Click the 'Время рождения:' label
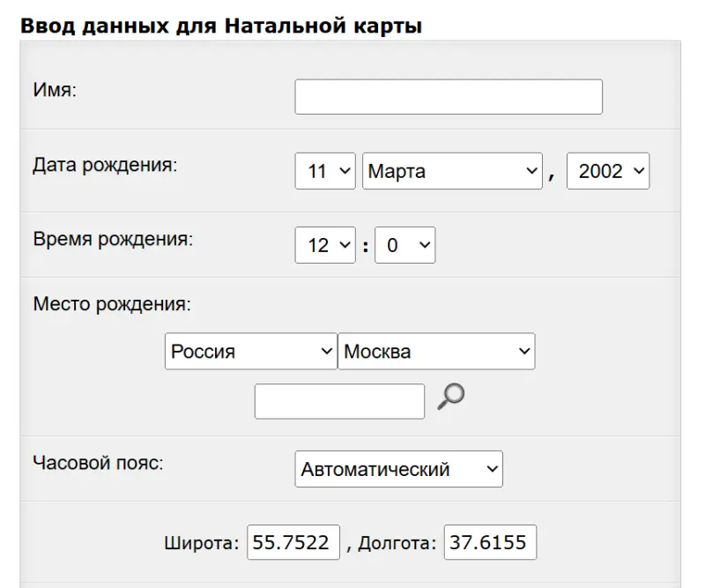Image resolution: width=705 pixels, height=588 pixels. click(112, 239)
